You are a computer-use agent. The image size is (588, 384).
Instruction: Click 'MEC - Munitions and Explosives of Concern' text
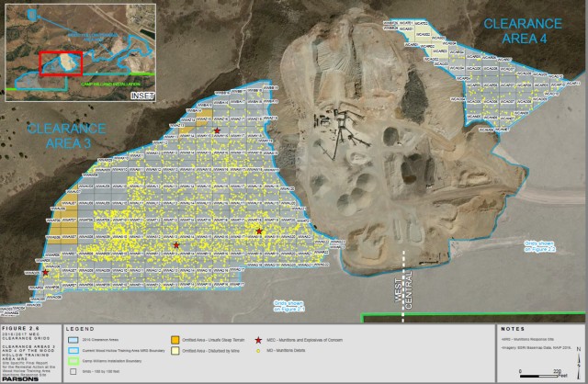(x=304, y=340)
